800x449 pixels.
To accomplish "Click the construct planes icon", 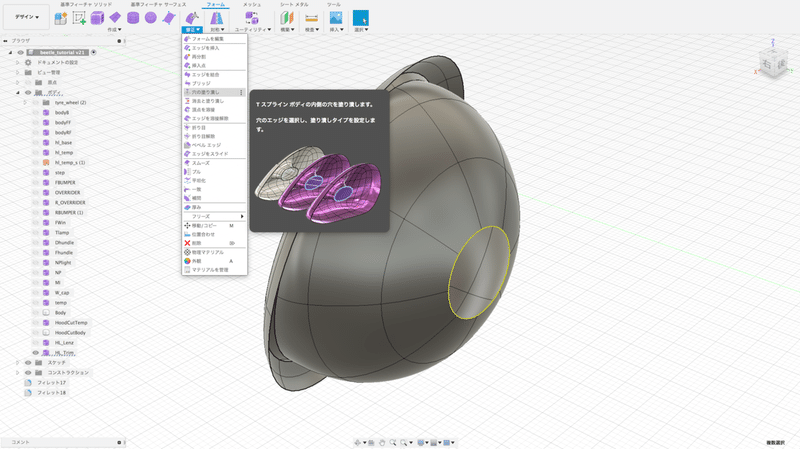I will [x=287, y=18].
